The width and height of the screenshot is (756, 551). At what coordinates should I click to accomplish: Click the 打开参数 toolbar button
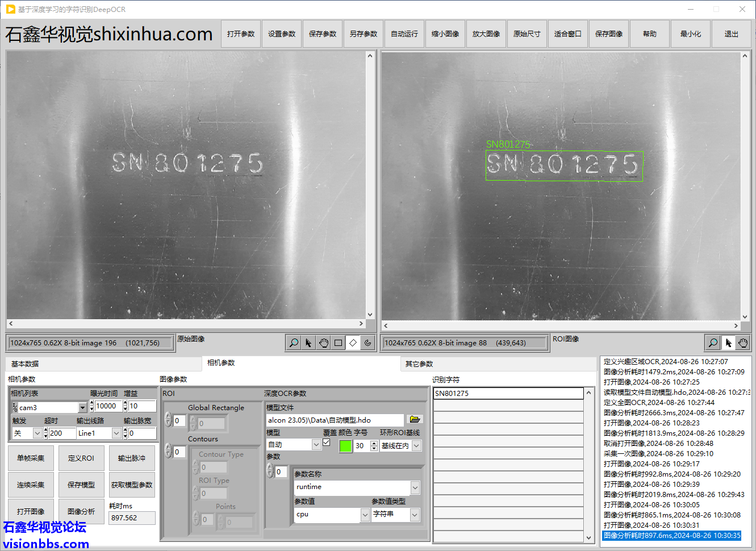pyautogui.click(x=241, y=34)
